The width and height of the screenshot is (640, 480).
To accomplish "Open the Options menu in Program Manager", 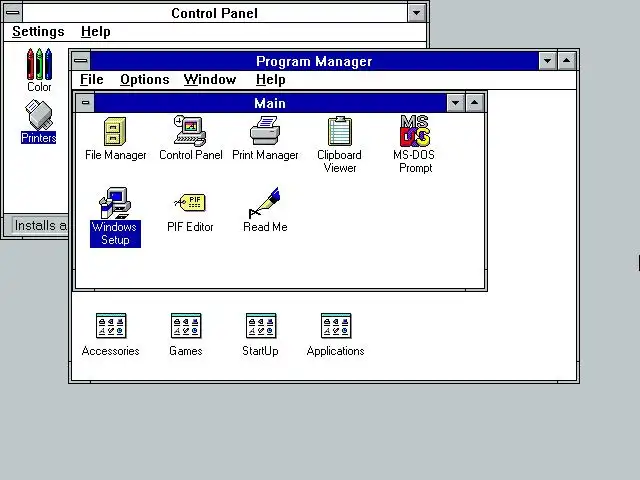I will [144, 80].
